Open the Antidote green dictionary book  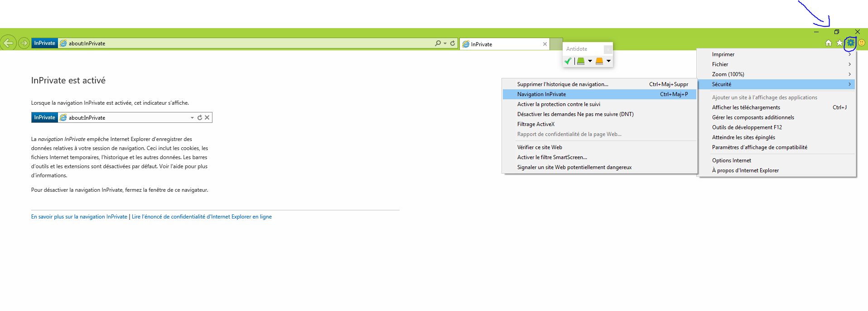tap(581, 61)
